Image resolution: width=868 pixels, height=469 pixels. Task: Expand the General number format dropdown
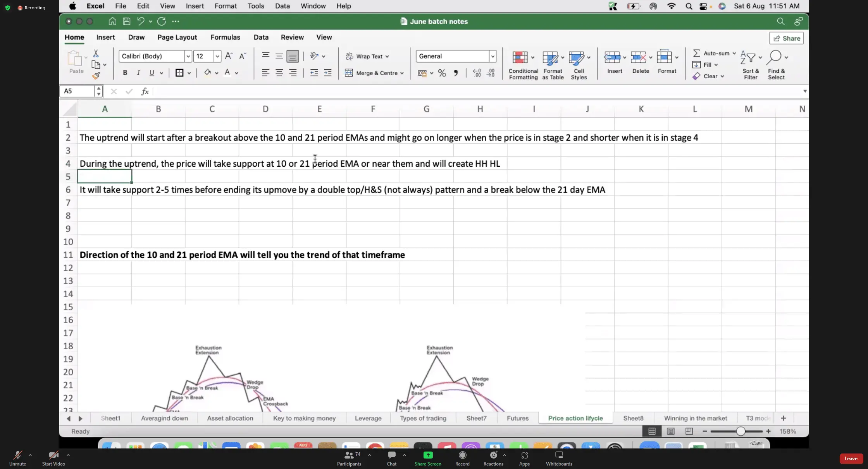click(x=493, y=56)
